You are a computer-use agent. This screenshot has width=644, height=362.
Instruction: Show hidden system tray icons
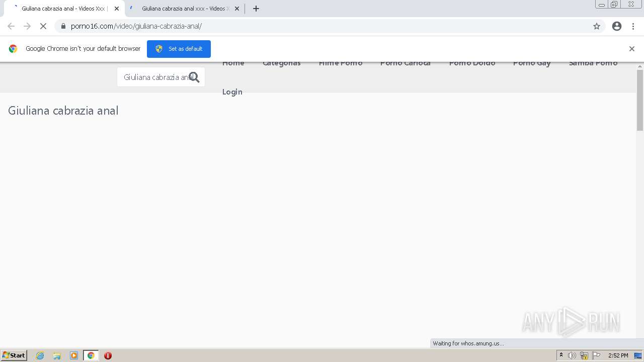[x=561, y=355]
